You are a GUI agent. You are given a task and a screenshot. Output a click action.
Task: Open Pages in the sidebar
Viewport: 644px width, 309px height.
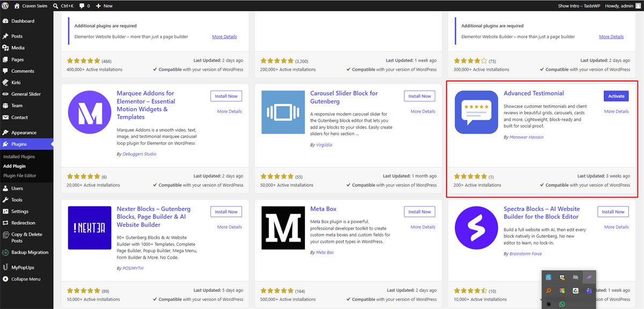(x=27, y=60)
